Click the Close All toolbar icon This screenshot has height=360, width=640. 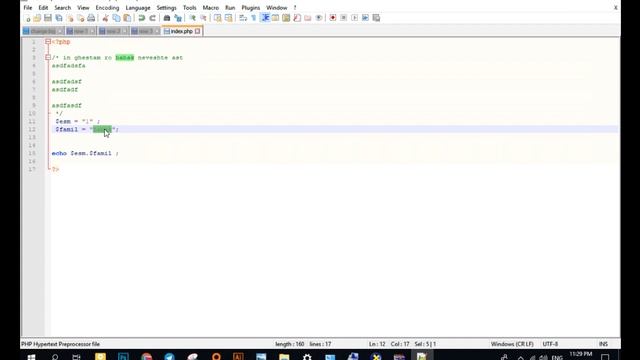[80, 18]
